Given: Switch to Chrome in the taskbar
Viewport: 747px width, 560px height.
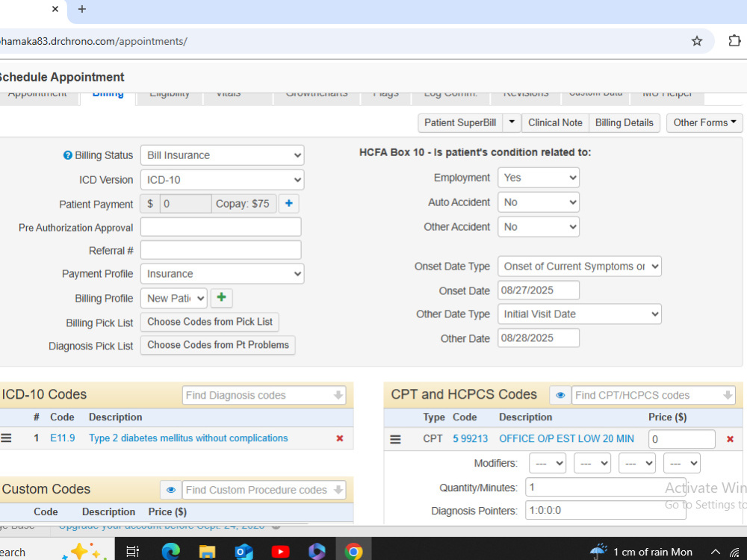Looking at the screenshot, I should click(x=353, y=552).
